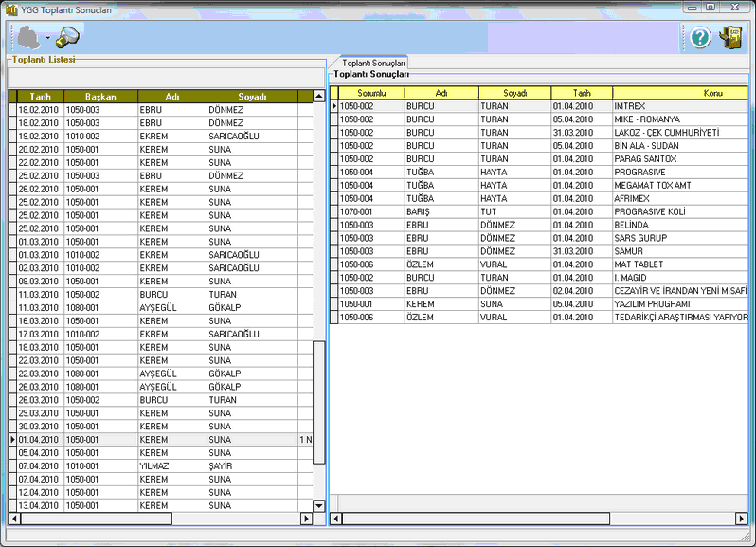Click the SARS GURUP topic cell
The width and height of the screenshot is (756, 547).
tap(680, 238)
